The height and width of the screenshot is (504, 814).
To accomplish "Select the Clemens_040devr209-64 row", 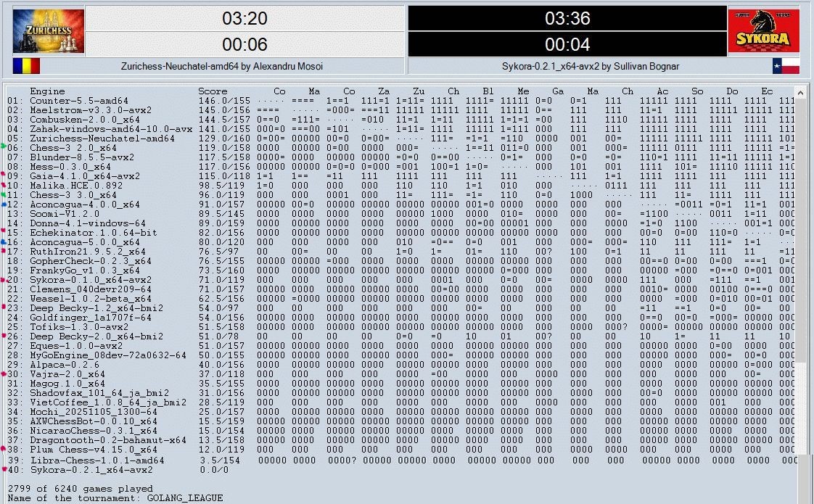I will click(x=400, y=289).
